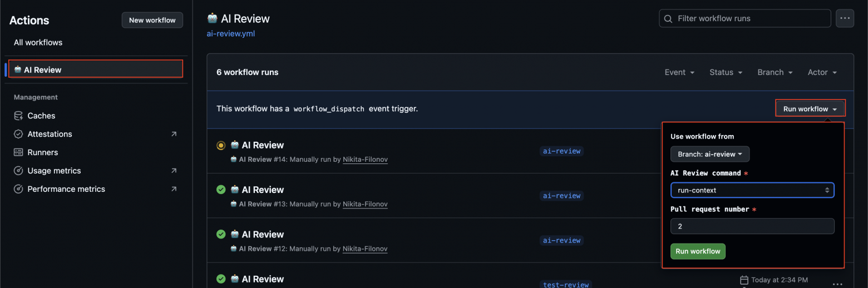Click the Pull request number field
This screenshot has width=868, height=288.
point(752,226)
